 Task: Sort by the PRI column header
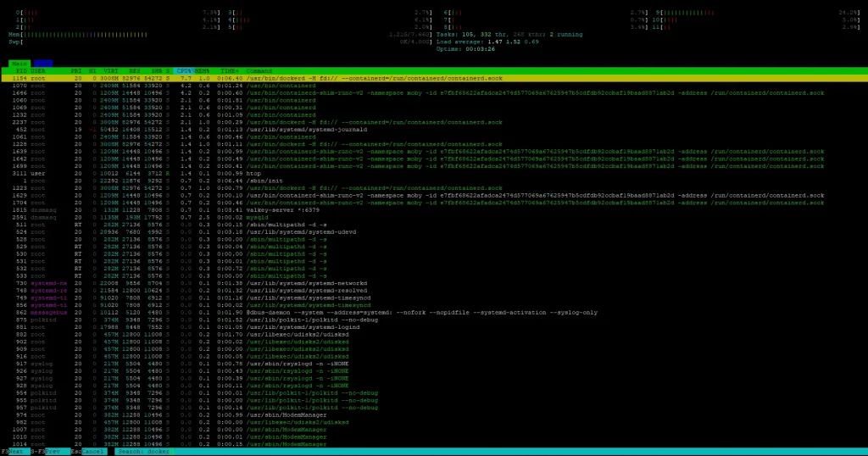pyautogui.click(x=75, y=71)
